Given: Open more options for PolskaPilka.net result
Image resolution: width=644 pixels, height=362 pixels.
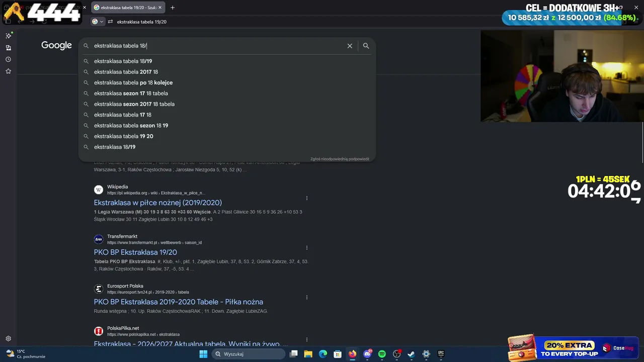Looking at the screenshot, I should (307, 340).
